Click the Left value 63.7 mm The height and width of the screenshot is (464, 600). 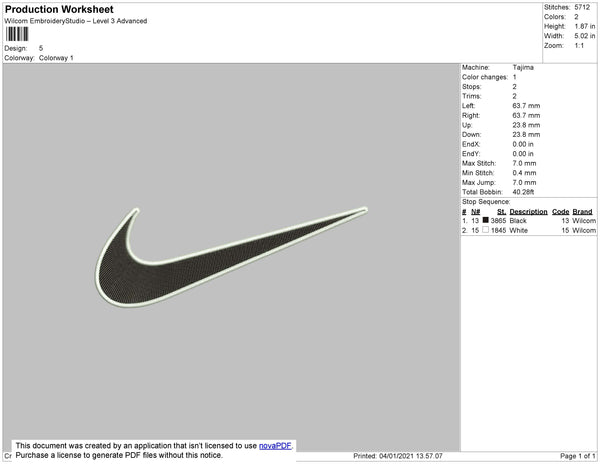526,106
